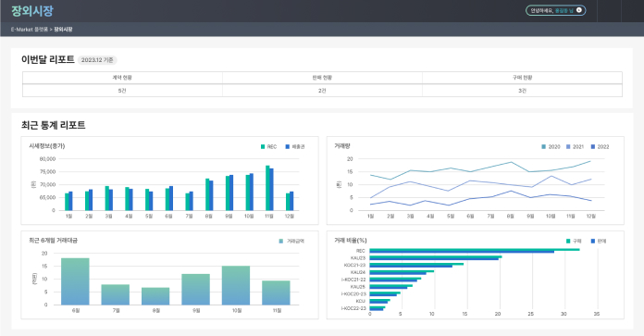
Task: Toggle the blue legend swatch beside REC
Action: (288, 146)
